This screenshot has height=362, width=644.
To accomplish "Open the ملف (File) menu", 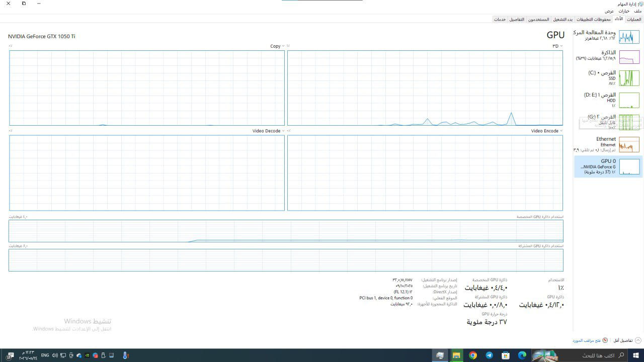I will pyautogui.click(x=638, y=11).
